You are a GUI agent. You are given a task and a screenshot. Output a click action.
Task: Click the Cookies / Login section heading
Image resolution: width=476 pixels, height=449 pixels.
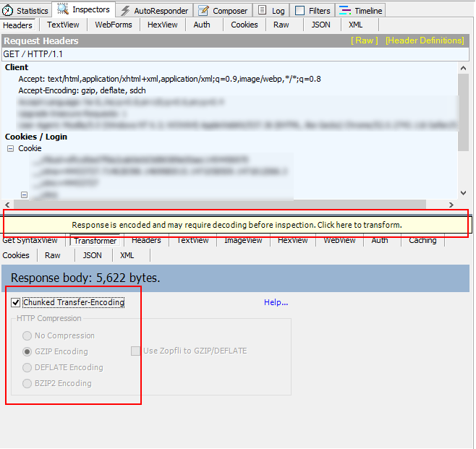click(x=36, y=137)
